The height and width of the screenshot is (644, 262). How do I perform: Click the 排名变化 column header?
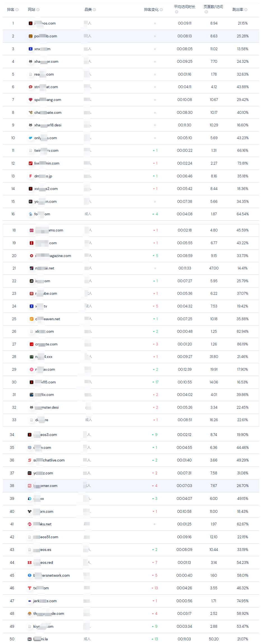coord(151,10)
